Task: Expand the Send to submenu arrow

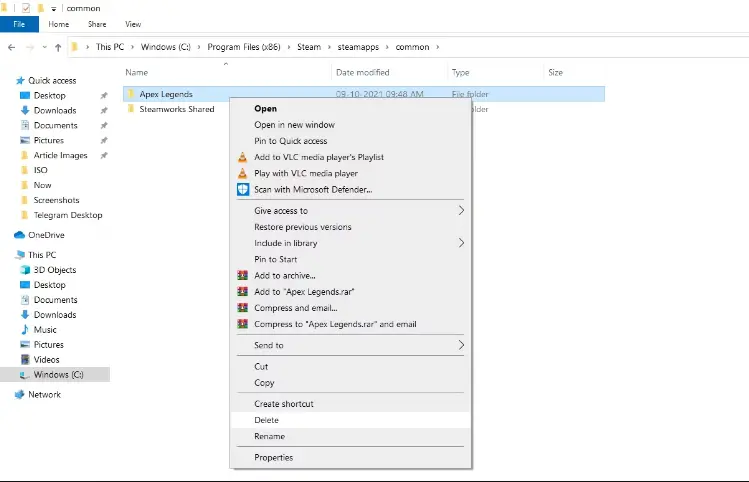Action: (461, 345)
